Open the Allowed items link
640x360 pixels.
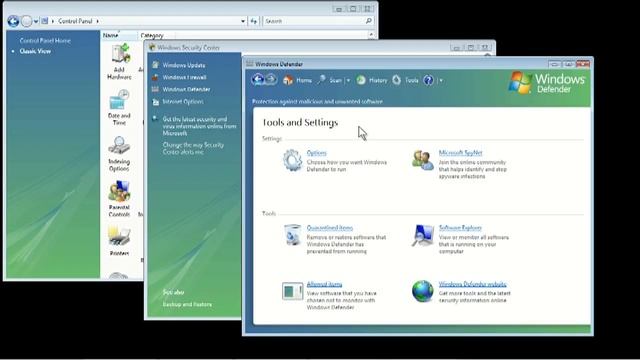tap(324, 284)
